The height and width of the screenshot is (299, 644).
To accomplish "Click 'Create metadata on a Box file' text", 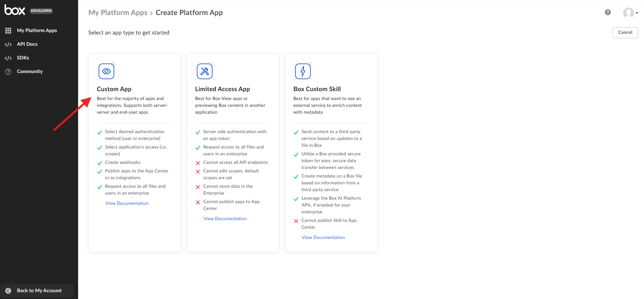I will click(332, 183).
